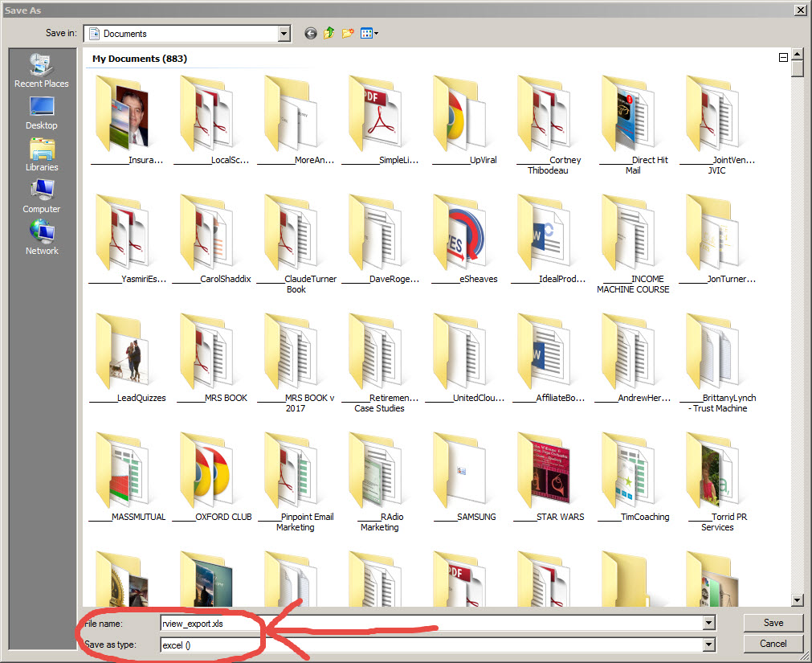Select the eSheaves folder

click(x=464, y=239)
